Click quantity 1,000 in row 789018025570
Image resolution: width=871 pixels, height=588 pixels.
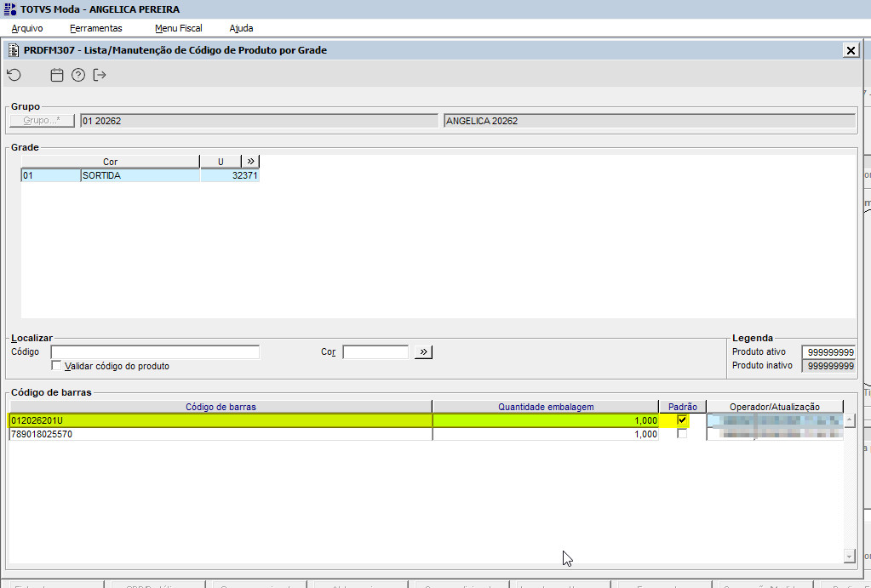(x=546, y=434)
